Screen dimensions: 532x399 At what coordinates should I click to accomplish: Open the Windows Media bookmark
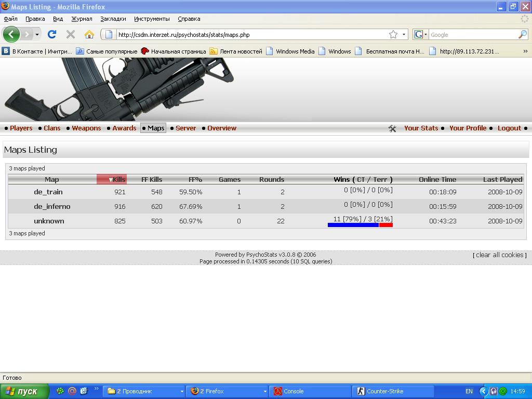[290, 51]
